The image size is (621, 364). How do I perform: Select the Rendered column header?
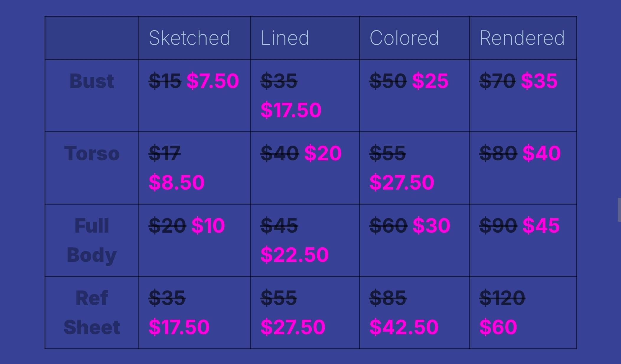point(522,38)
